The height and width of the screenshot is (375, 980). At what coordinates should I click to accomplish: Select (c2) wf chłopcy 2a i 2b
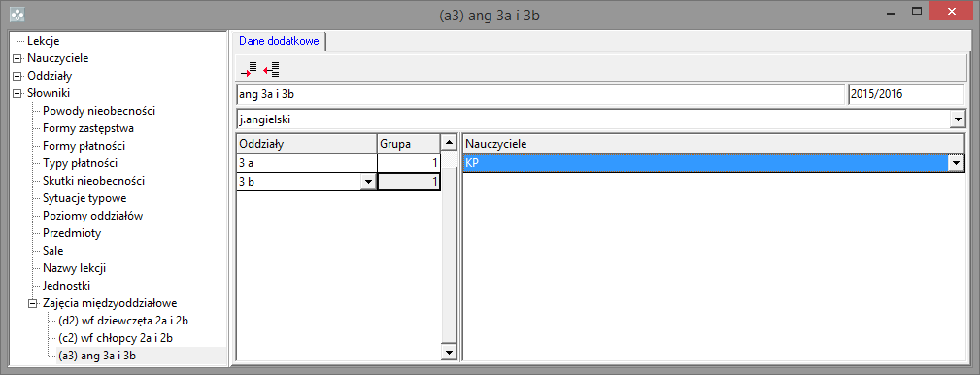[115, 339]
